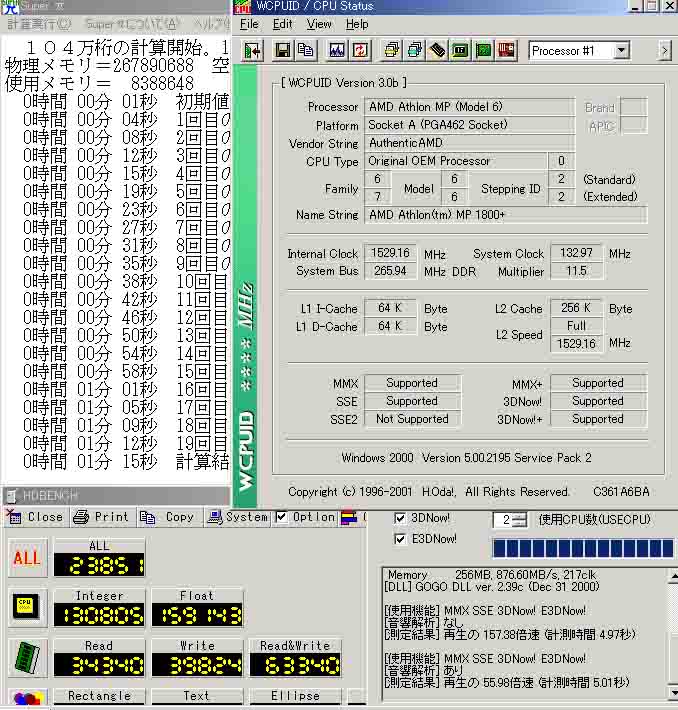Open the Processor #1 dropdown

(622, 50)
